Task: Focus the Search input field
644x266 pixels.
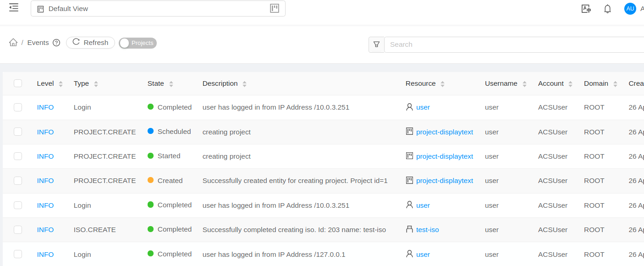Action: [x=513, y=44]
